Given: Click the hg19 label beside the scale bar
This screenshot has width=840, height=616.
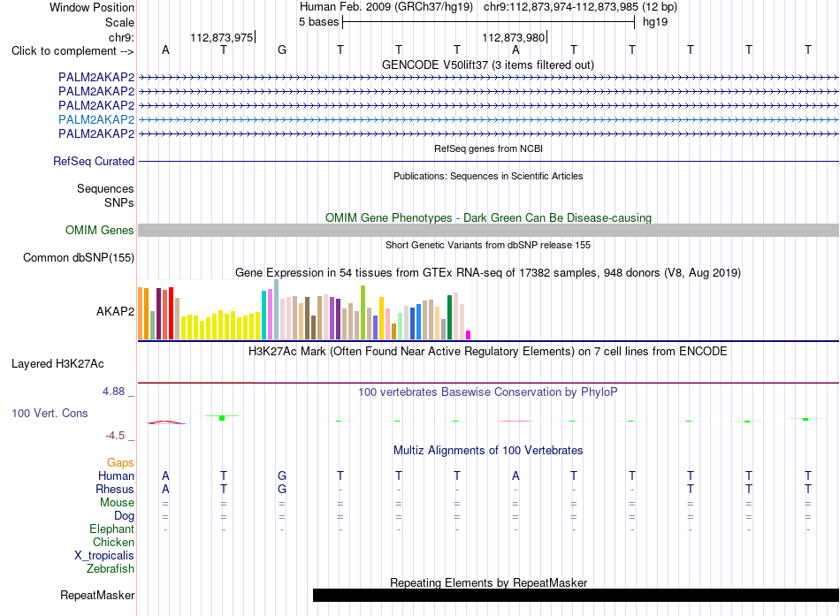Looking at the screenshot, I should click(655, 22).
